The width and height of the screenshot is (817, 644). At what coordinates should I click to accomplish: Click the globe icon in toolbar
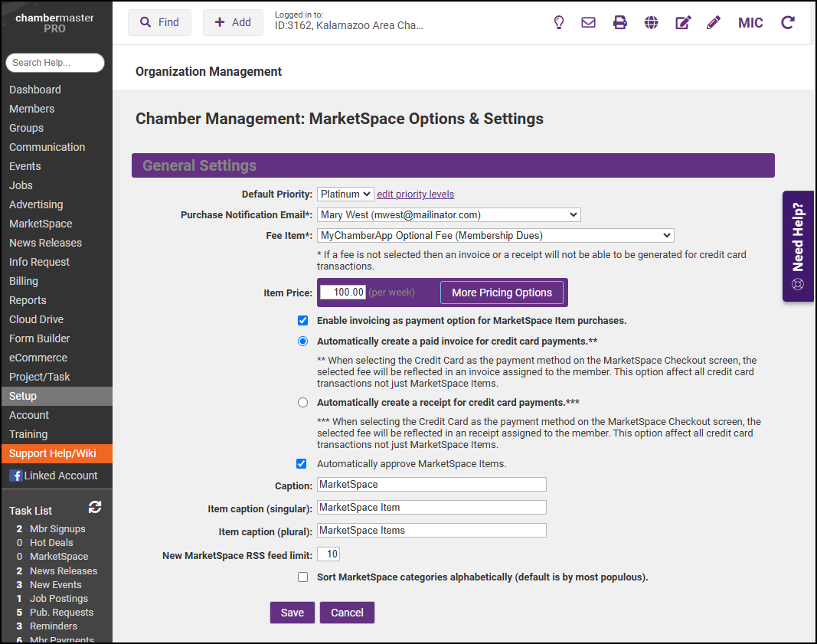(x=651, y=23)
